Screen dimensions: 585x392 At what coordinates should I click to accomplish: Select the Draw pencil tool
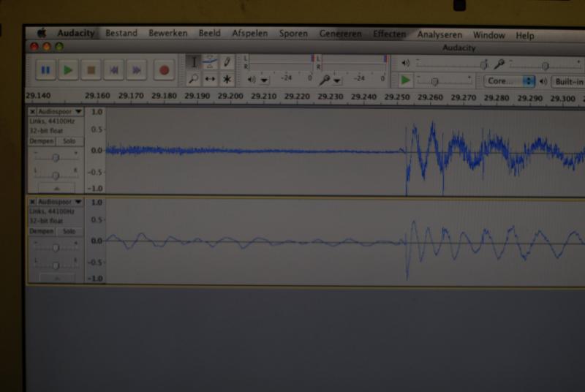[227, 62]
